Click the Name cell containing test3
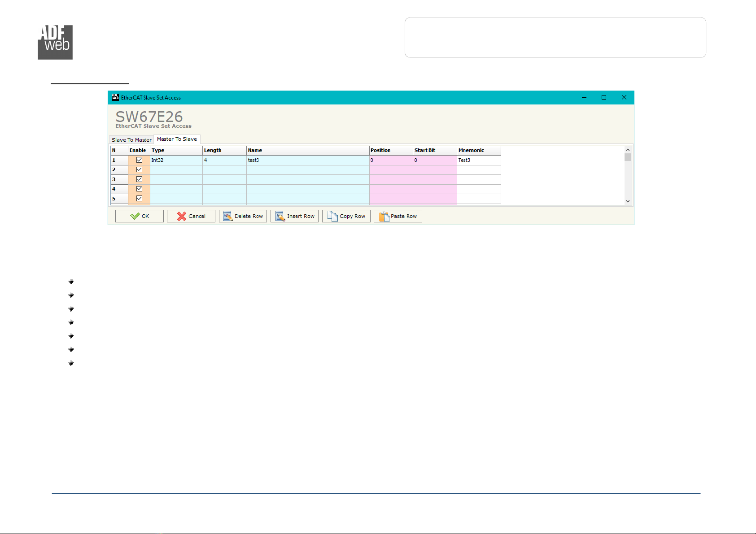Screen dimensions: 756x534 coord(308,160)
